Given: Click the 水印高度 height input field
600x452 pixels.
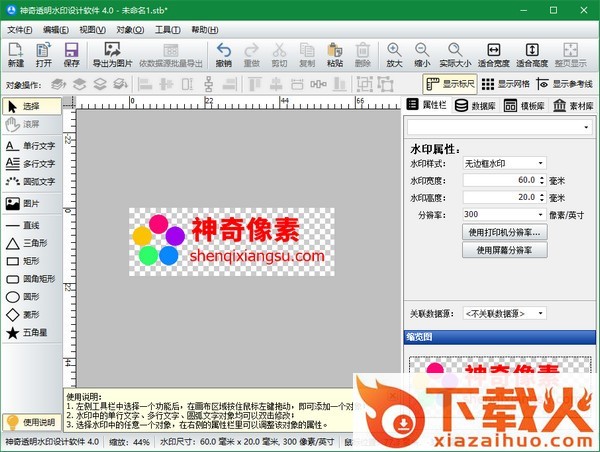Looking at the screenshot, I should coord(501,197).
